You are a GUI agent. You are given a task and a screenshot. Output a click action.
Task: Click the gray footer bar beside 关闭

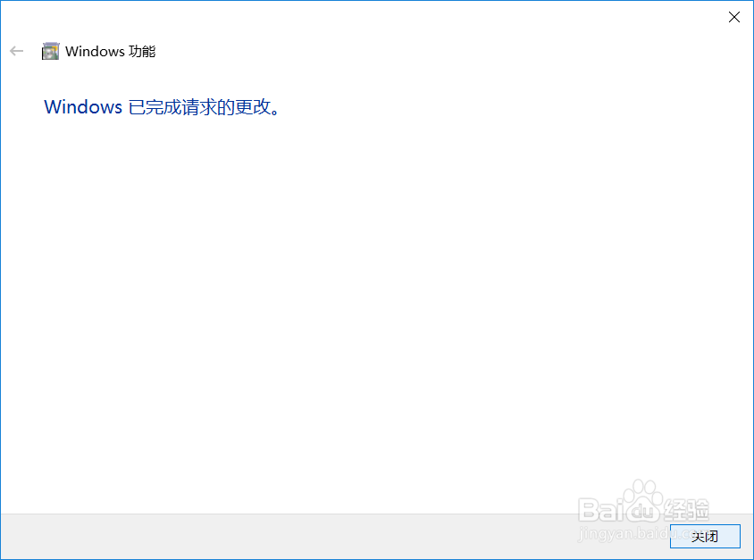click(x=335, y=536)
